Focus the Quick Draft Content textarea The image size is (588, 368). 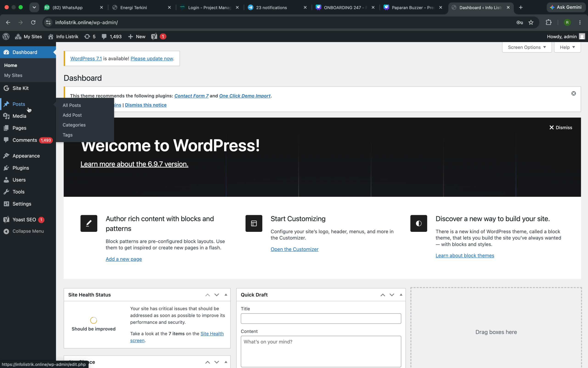coord(321,351)
